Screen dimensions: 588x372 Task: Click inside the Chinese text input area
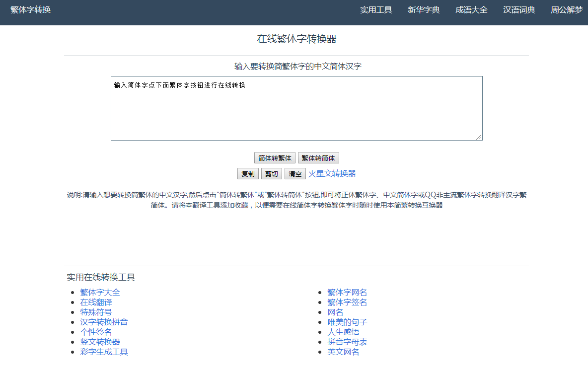point(296,108)
